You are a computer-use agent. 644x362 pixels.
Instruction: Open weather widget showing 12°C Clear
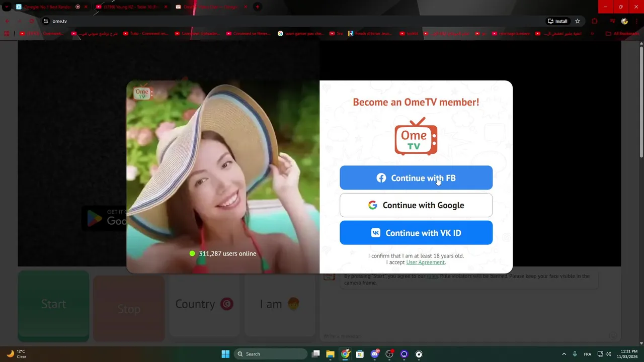point(16,354)
